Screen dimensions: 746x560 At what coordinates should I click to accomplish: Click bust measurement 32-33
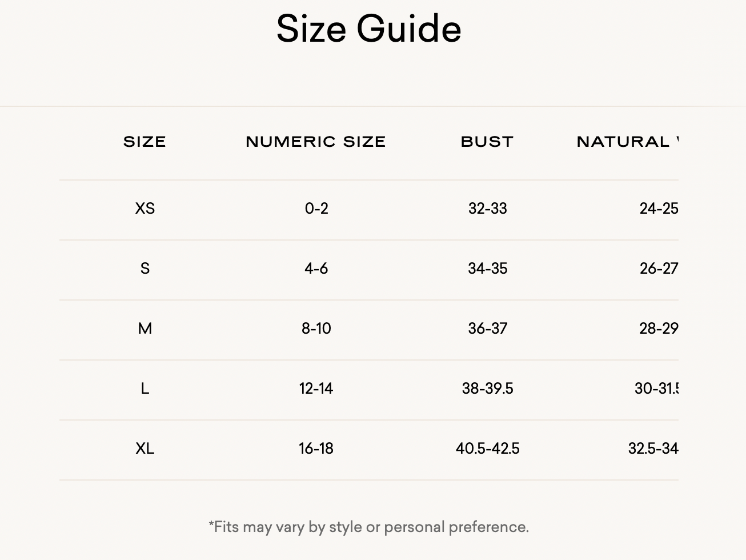coord(488,209)
